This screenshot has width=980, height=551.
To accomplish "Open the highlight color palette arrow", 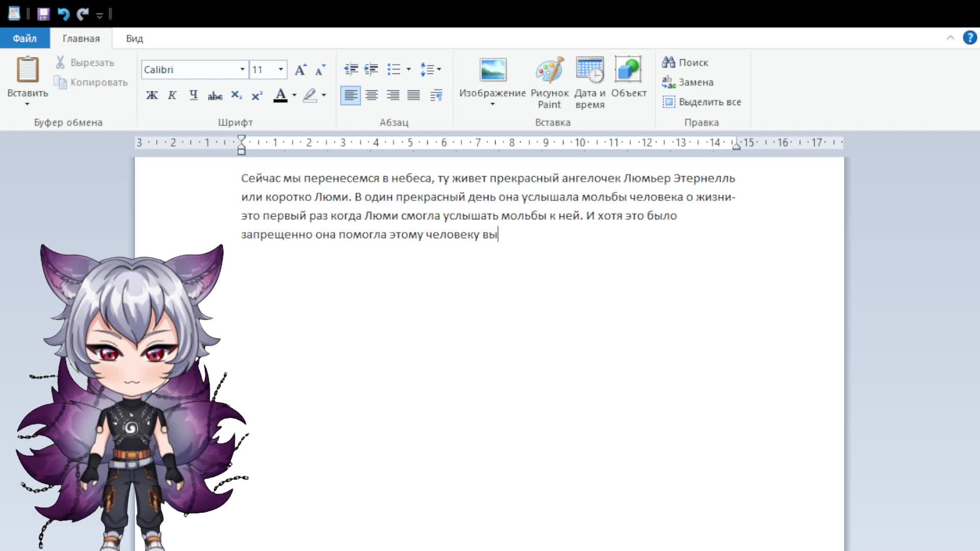I will coord(324,95).
